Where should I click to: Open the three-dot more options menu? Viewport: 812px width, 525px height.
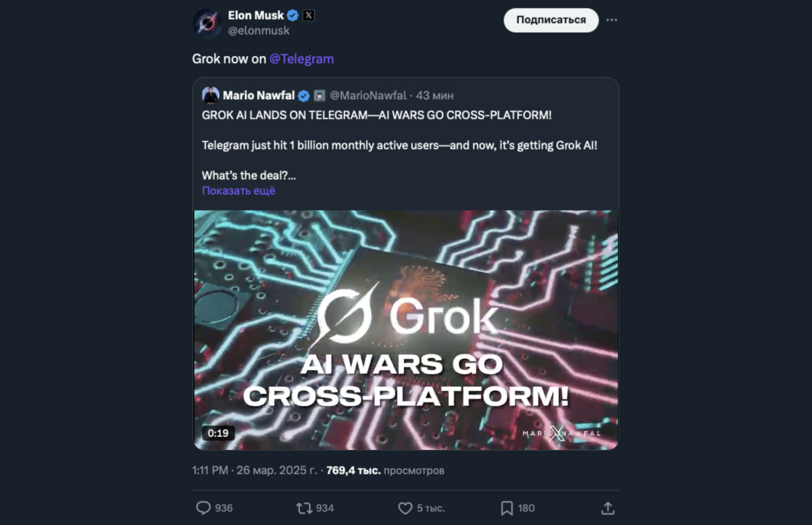coord(612,20)
